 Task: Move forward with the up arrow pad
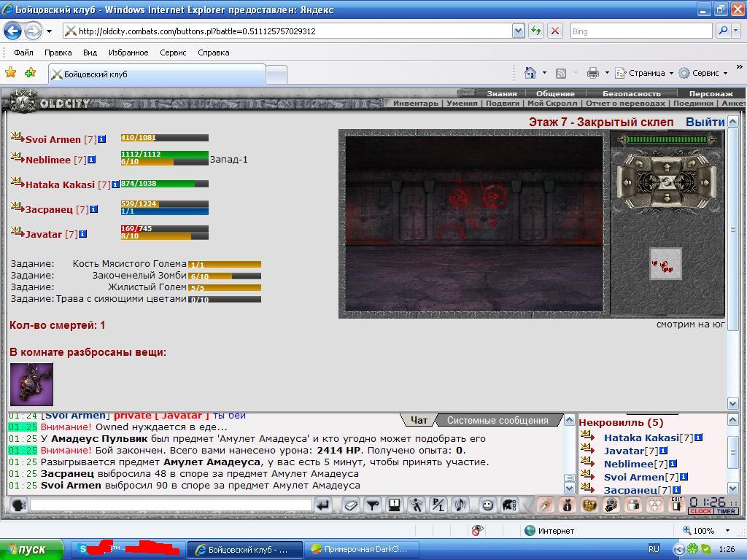667,167
